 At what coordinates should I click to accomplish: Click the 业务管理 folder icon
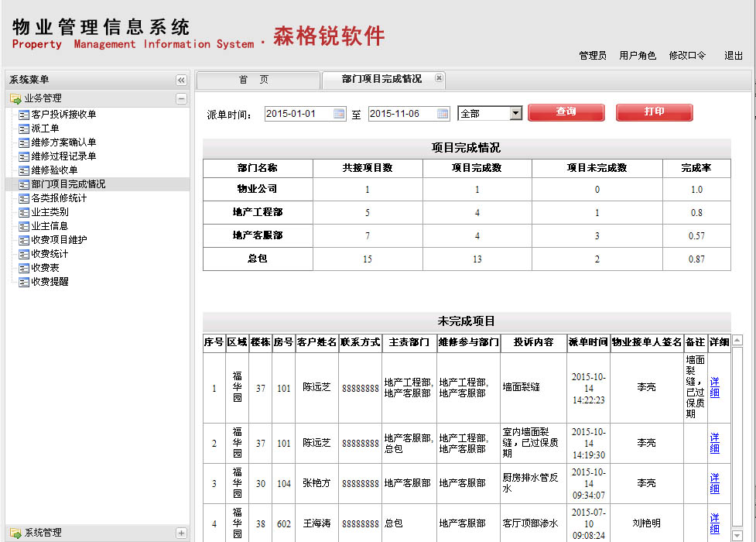(x=15, y=98)
